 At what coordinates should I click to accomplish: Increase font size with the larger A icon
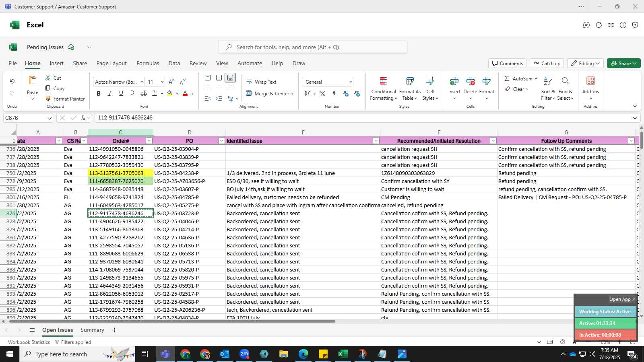171,82
